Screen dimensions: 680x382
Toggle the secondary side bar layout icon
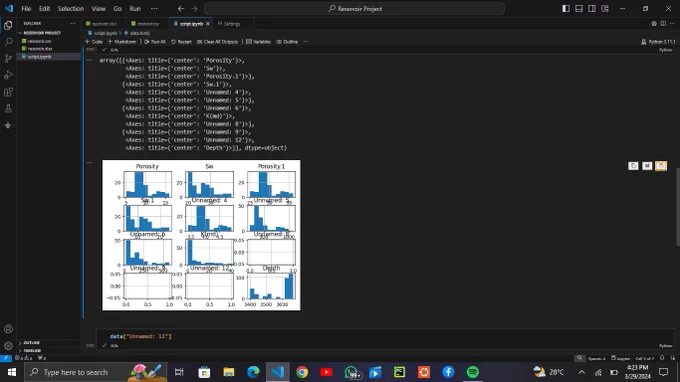click(x=592, y=9)
